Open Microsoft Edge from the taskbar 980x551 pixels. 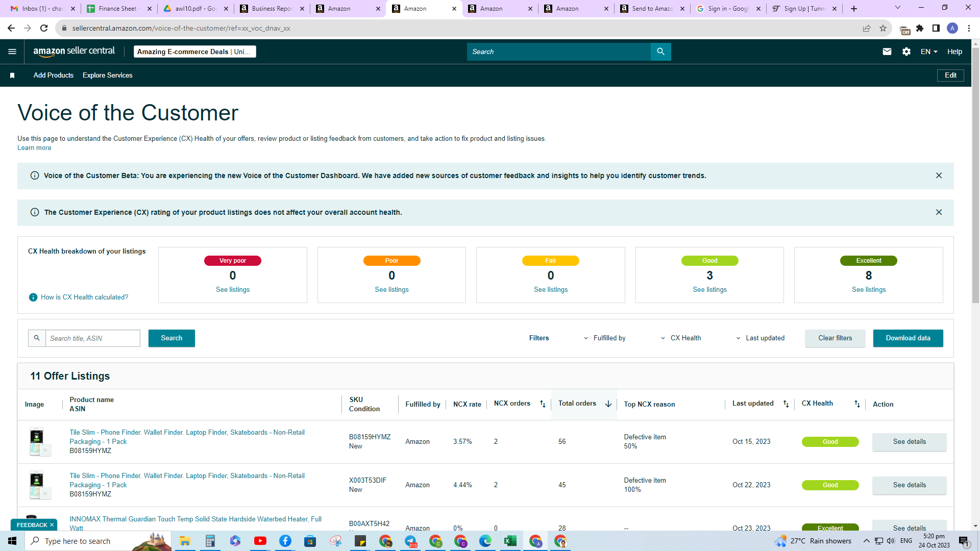(485, 541)
